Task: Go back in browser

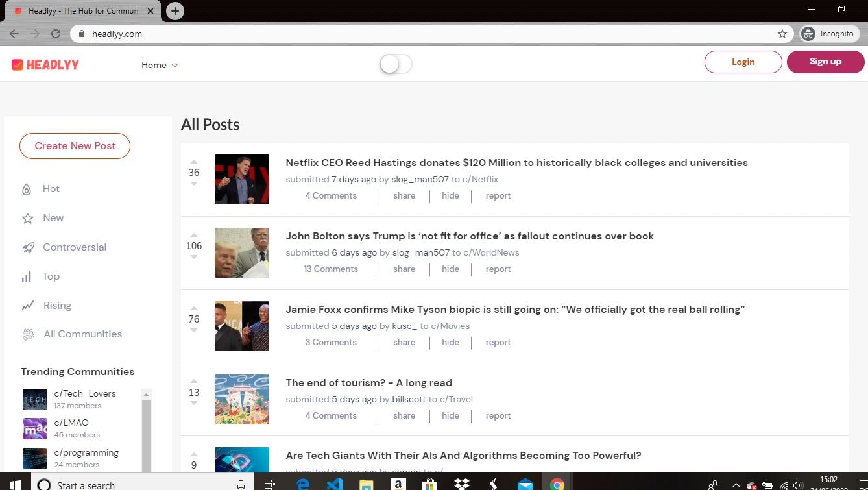Action: pos(14,34)
